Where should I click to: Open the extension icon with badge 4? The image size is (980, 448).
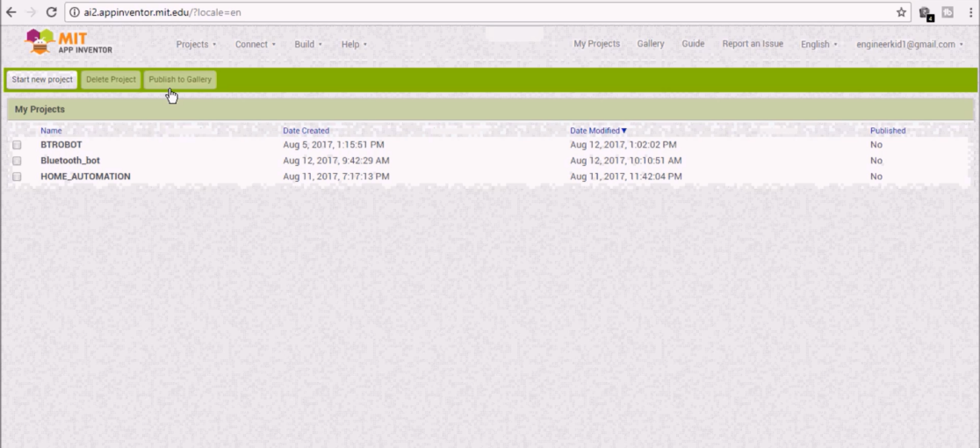click(926, 12)
